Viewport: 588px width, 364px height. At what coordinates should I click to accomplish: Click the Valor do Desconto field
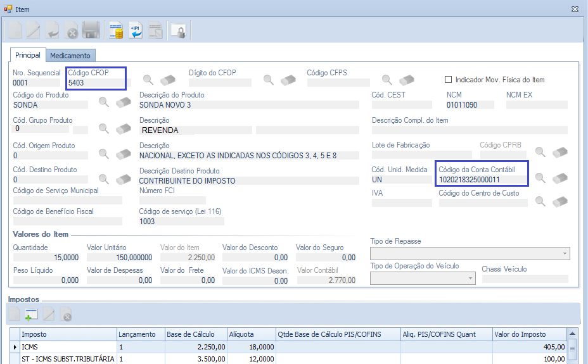[x=255, y=258]
